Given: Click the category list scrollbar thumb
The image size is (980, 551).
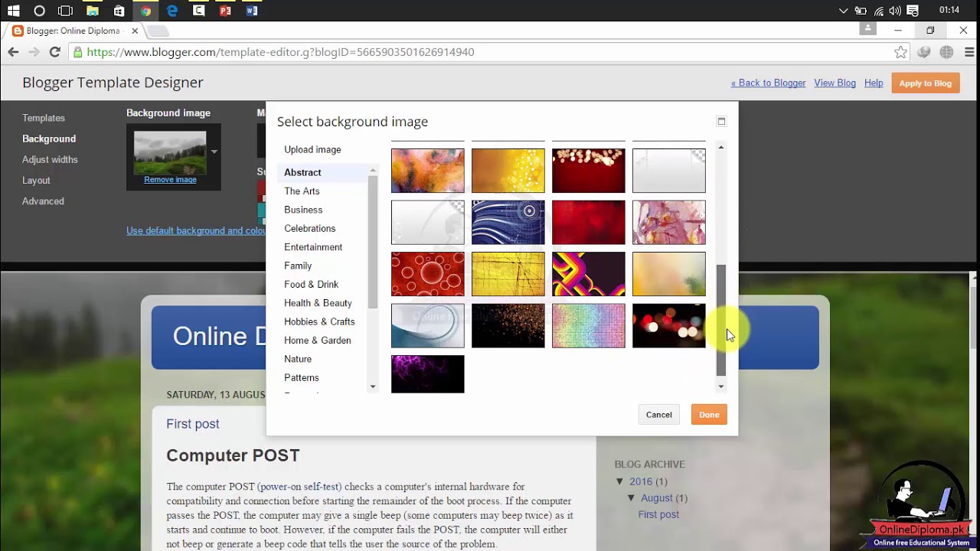Looking at the screenshot, I should pyautogui.click(x=373, y=241).
